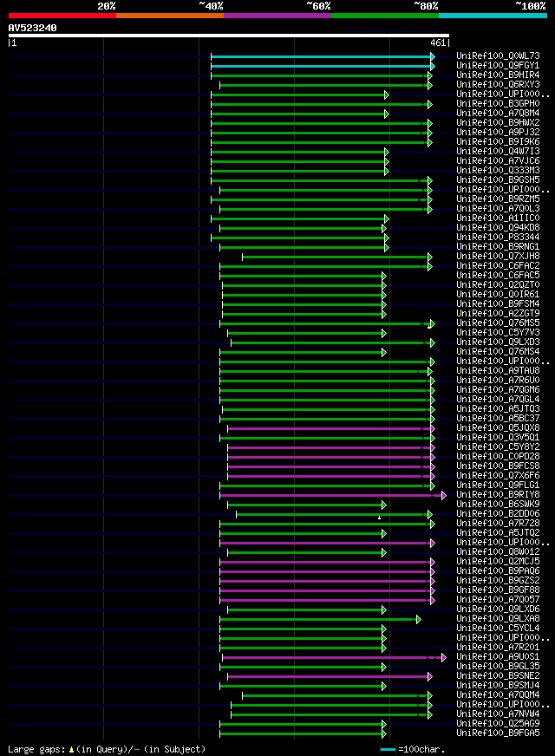
Task: Open hit UniRef100_Q3V5Q1
Action: coord(498,438)
